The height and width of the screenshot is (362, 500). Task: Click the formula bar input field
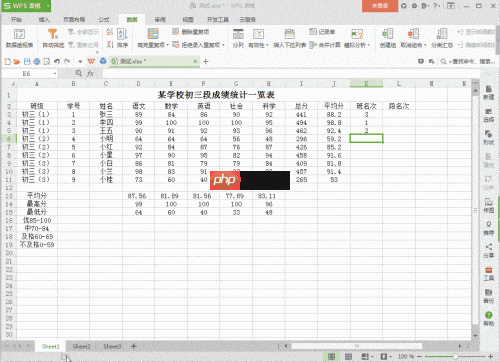291,73
